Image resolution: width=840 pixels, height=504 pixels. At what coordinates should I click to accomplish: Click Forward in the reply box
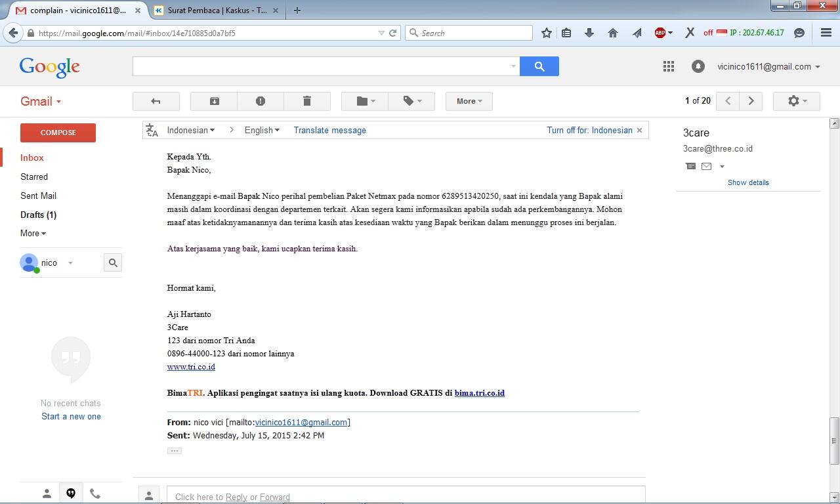(275, 497)
